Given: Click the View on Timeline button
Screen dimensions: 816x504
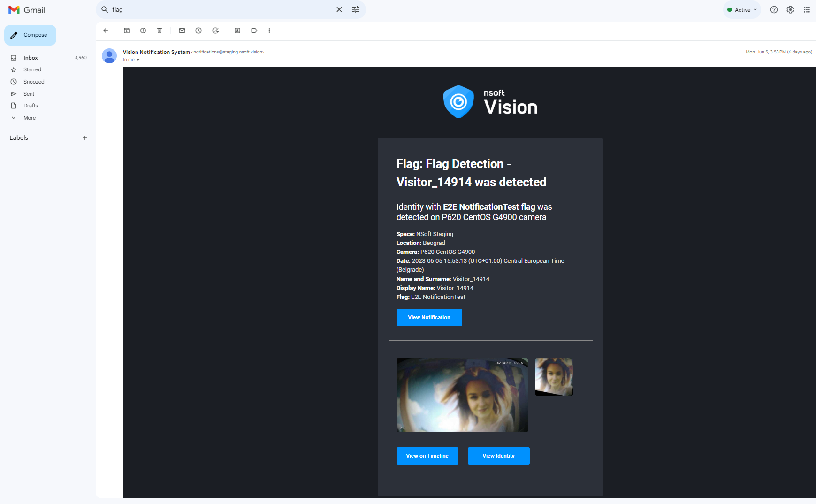Looking at the screenshot, I should tap(427, 456).
